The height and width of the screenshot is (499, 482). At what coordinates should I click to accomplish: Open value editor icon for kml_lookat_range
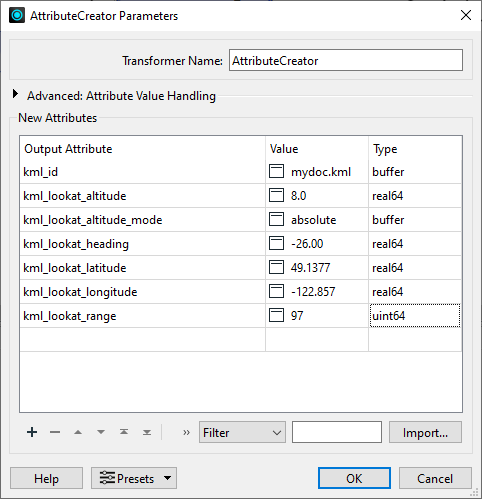[276, 315]
